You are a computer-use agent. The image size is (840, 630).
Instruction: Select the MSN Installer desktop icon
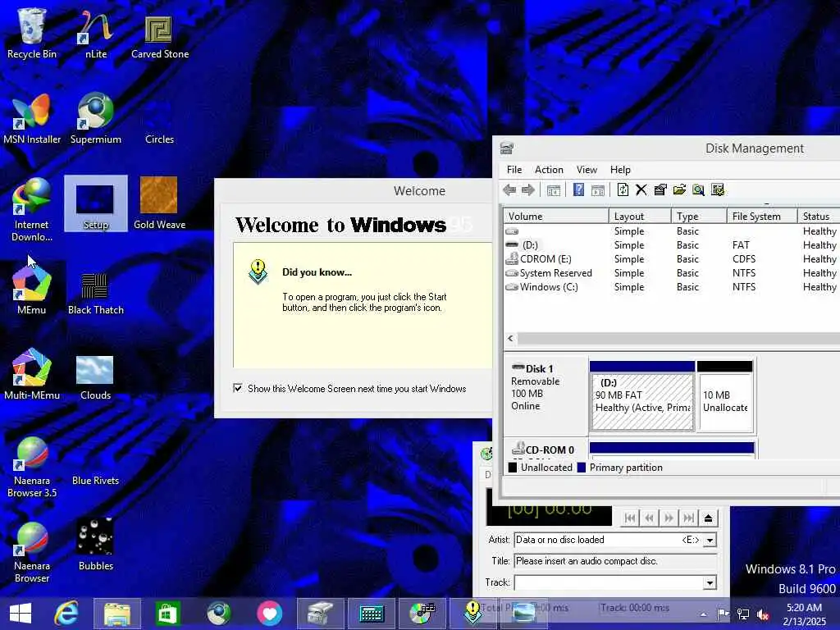point(32,119)
